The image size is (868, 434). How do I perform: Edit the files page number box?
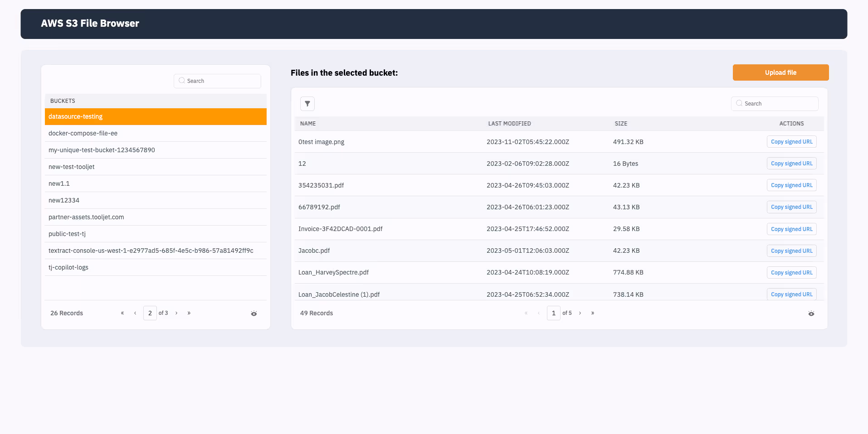(x=553, y=313)
